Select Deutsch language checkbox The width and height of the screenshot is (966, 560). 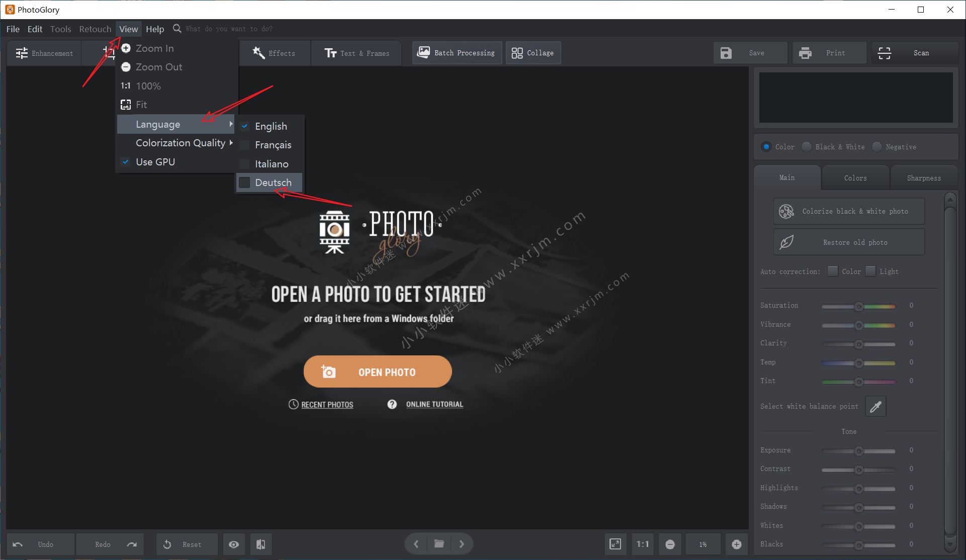(244, 182)
